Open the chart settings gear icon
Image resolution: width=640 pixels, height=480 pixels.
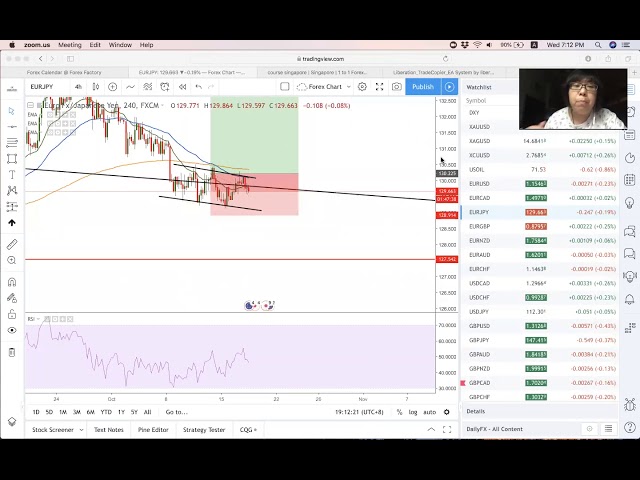tap(362, 87)
